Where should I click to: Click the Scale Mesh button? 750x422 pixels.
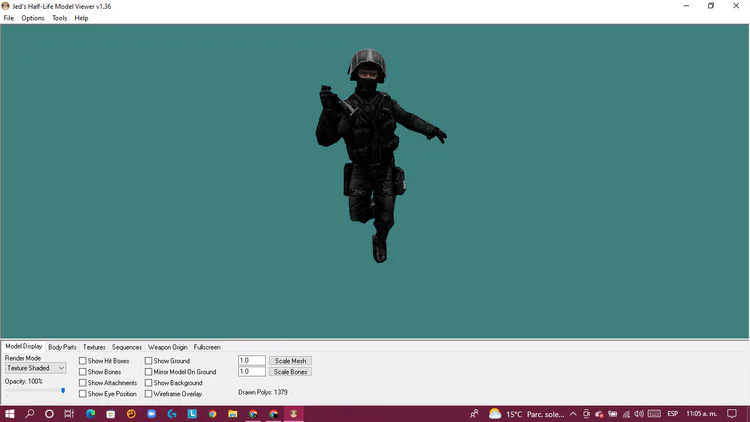click(290, 361)
